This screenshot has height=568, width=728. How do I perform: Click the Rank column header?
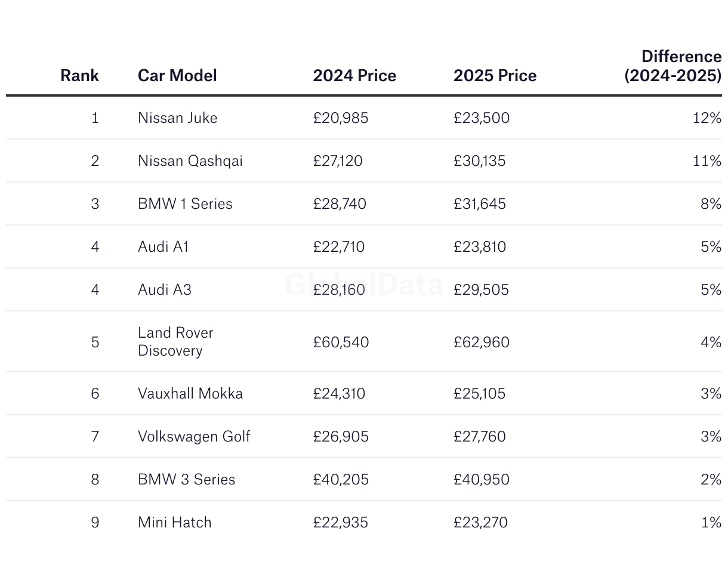click(x=79, y=76)
